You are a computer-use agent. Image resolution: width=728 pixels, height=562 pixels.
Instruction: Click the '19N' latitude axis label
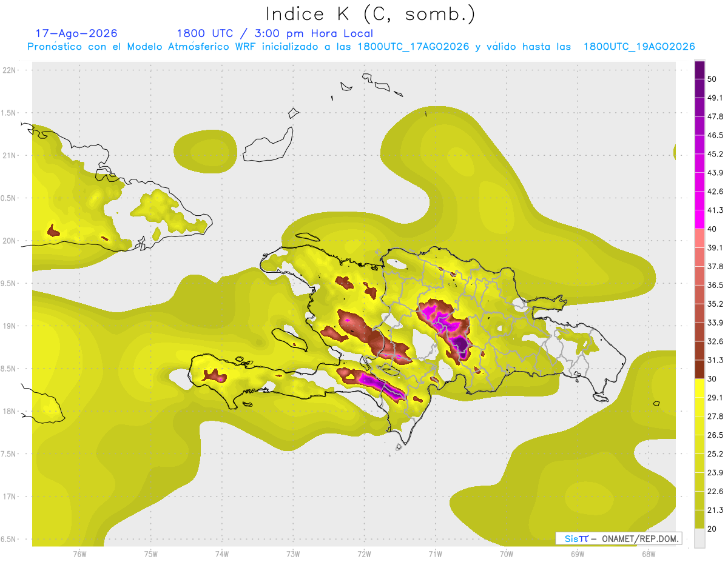10,326
